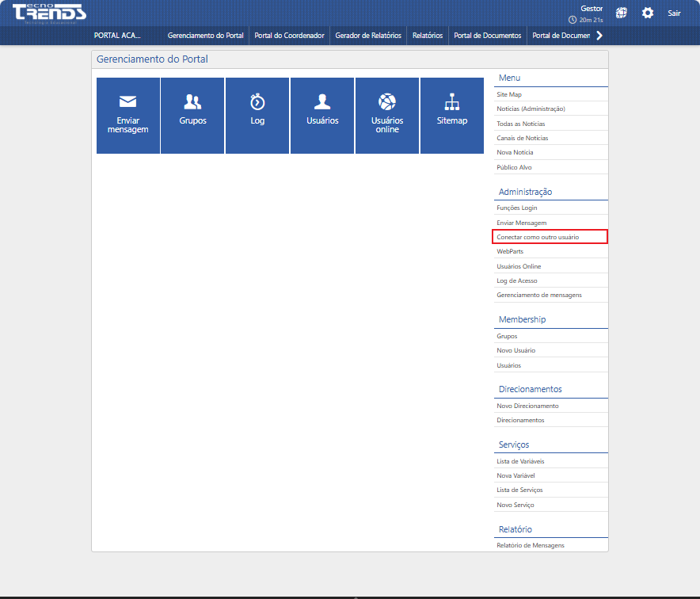
Task: Open the Enviar mensagem envelope tile
Action: click(127, 116)
